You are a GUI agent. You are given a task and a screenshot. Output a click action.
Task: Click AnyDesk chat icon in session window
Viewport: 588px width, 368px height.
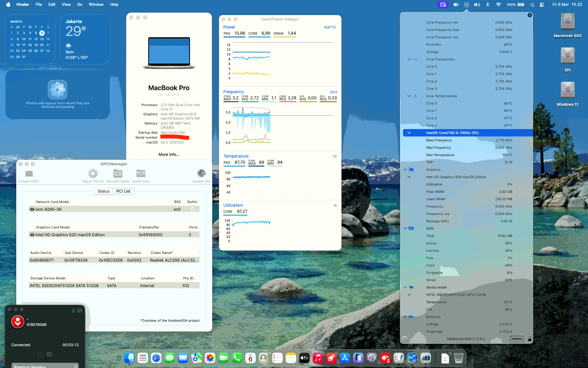49,355
